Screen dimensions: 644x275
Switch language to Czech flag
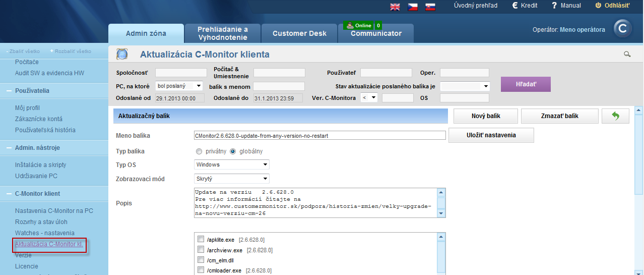pyautogui.click(x=413, y=7)
